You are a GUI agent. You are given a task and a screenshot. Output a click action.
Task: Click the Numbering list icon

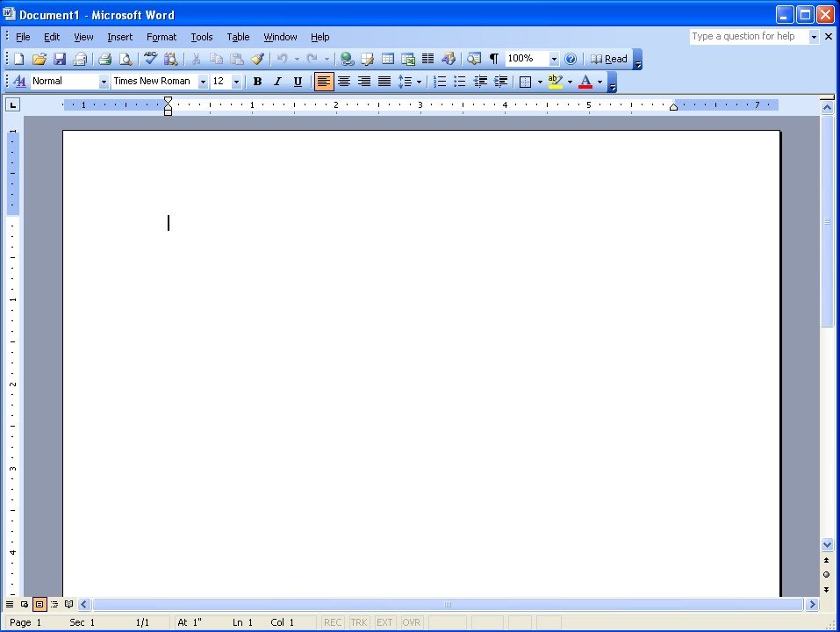click(x=440, y=82)
